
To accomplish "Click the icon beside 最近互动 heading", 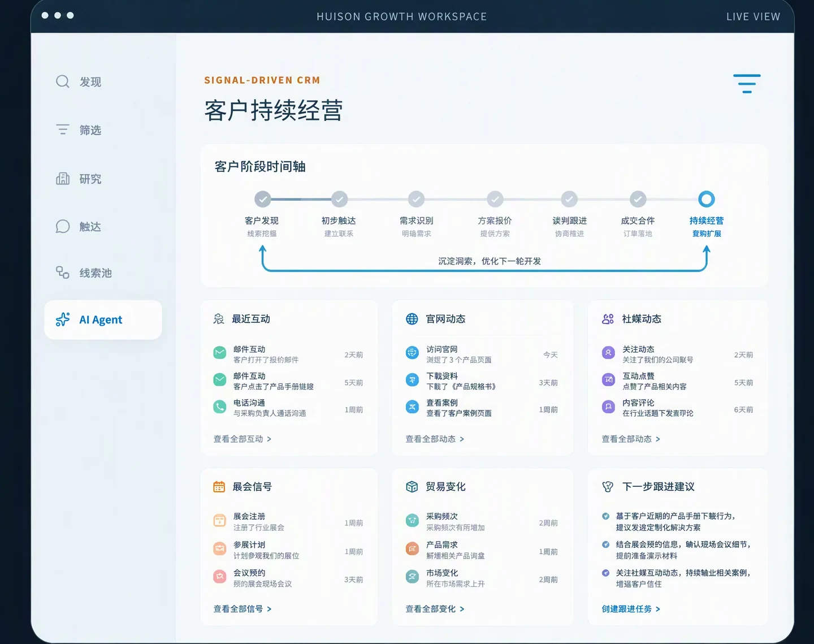I will [x=219, y=319].
